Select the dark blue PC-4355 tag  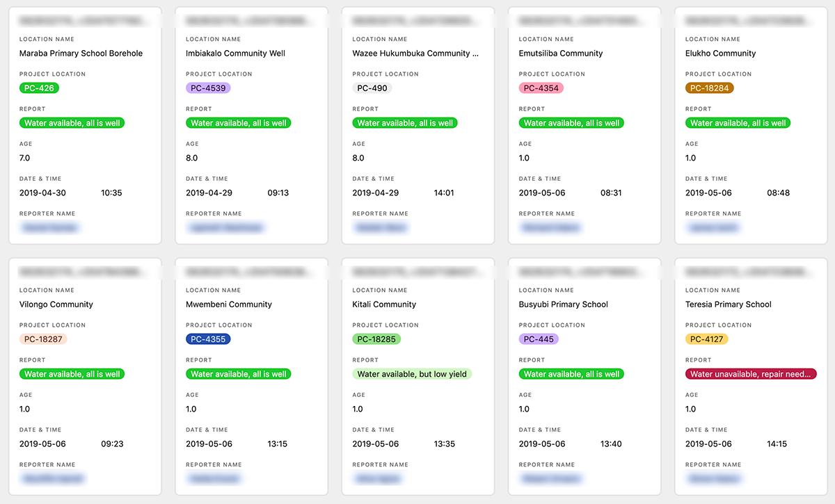(x=208, y=339)
